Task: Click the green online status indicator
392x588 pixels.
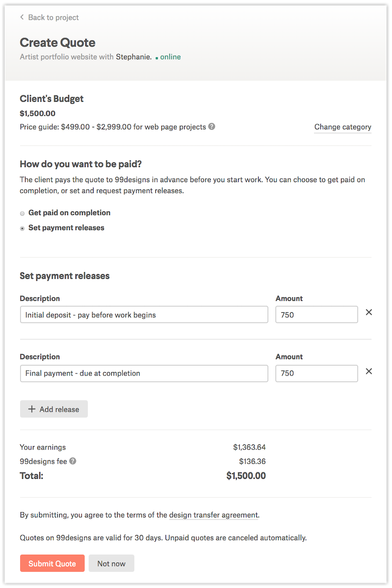Action: tap(168, 57)
